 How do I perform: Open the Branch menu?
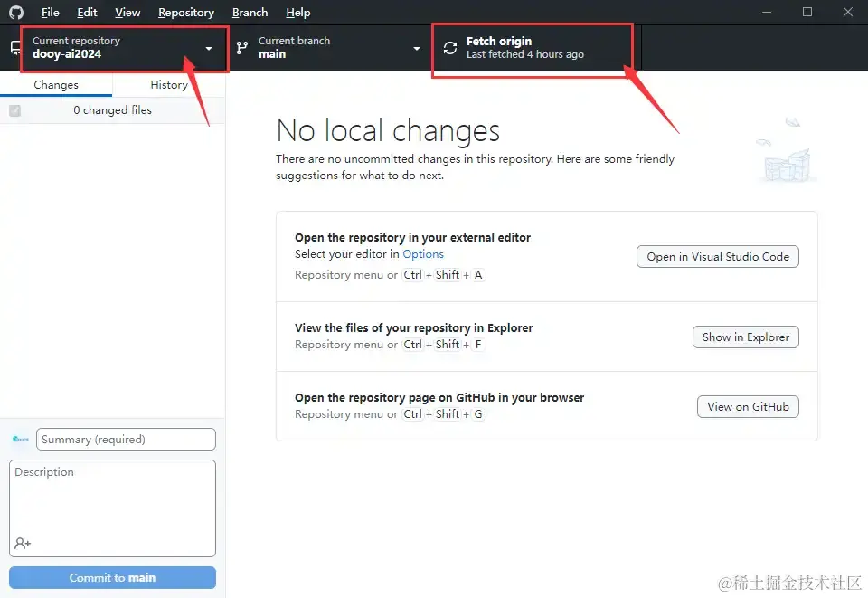(x=250, y=12)
